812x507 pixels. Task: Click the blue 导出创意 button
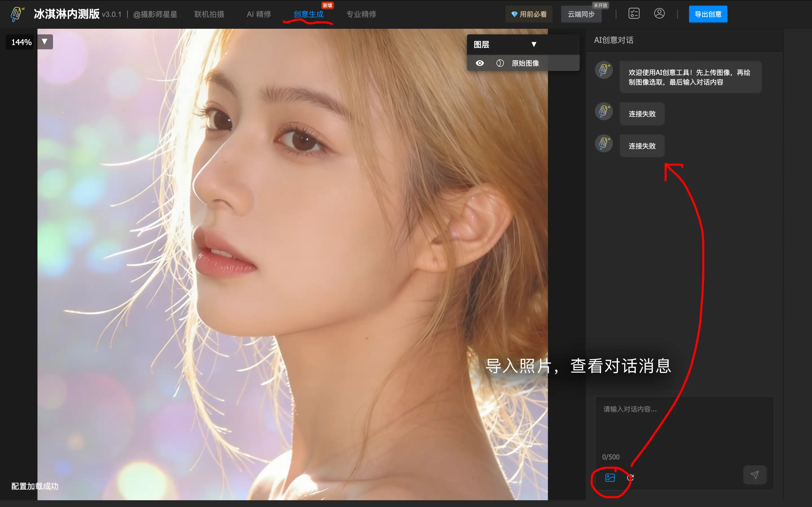708,14
